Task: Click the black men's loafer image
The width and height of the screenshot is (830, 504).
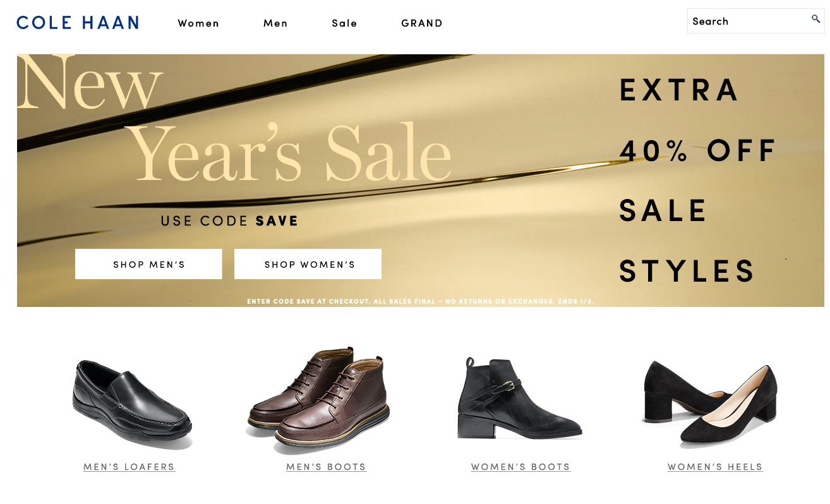Action: pos(132,402)
